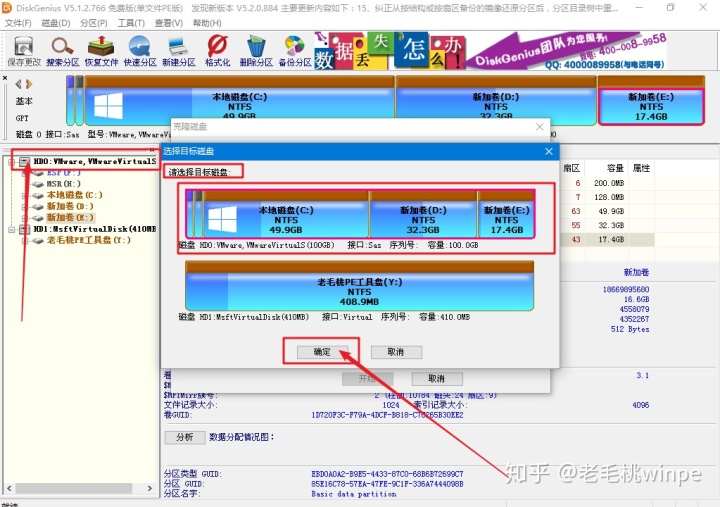Click the 分析 button
Viewport: 720px width, 507px height.
coord(185,437)
